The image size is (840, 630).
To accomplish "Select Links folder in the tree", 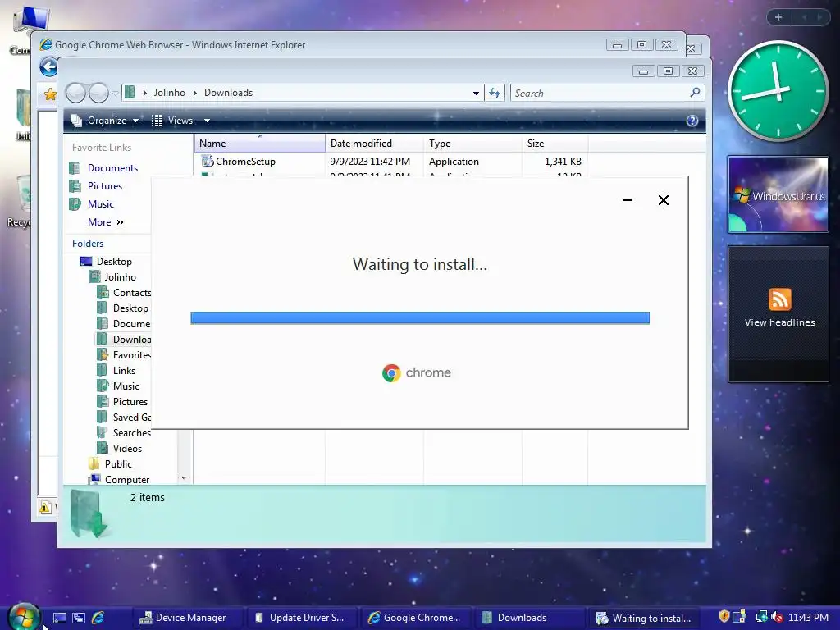I will (x=124, y=370).
